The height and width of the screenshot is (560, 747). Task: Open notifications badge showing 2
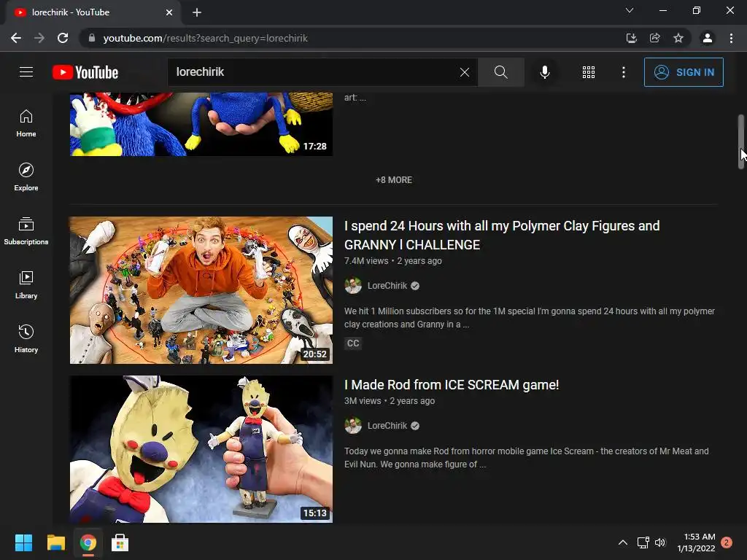[x=727, y=542]
